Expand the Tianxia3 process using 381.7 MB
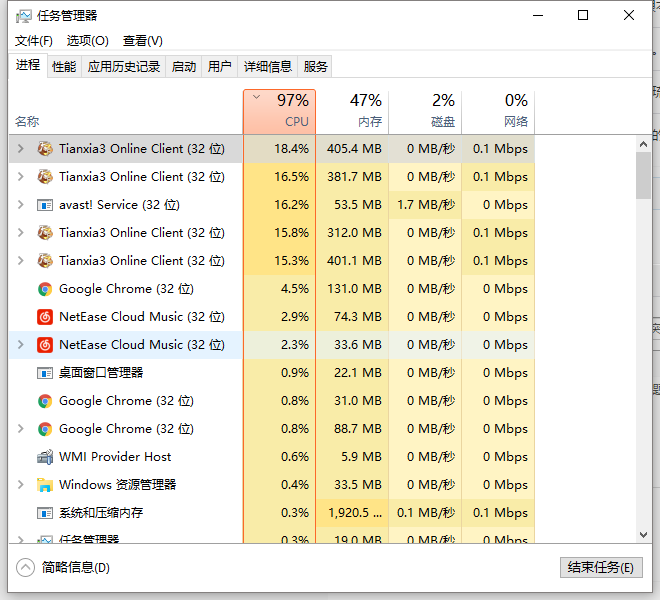The height and width of the screenshot is (600, 660). pyautogui.click(x=20, y=177)
